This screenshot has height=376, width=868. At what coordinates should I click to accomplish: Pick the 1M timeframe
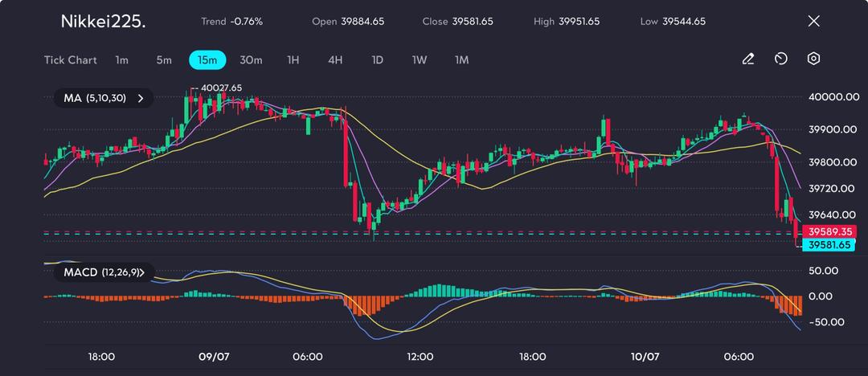tap(461, 60)
